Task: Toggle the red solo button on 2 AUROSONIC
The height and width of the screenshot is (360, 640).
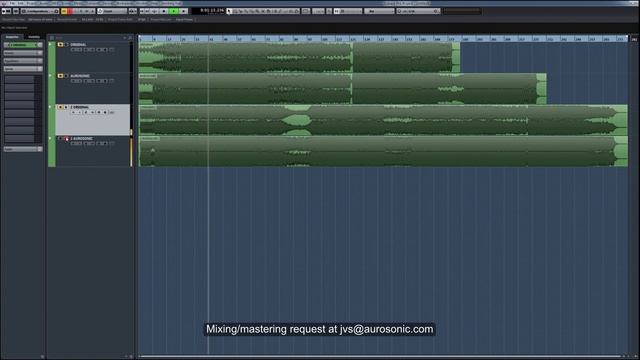Action: point(67,139)
